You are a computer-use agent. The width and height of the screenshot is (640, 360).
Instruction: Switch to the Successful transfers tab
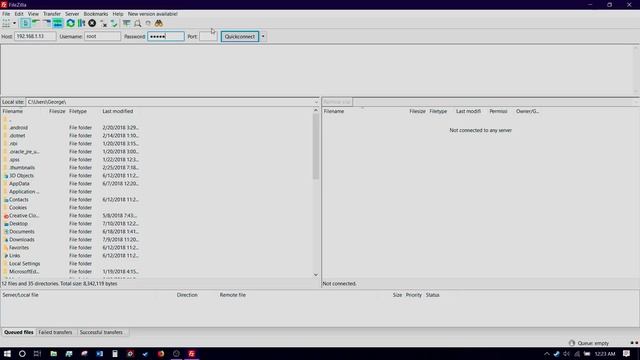(x=101, y=332)
